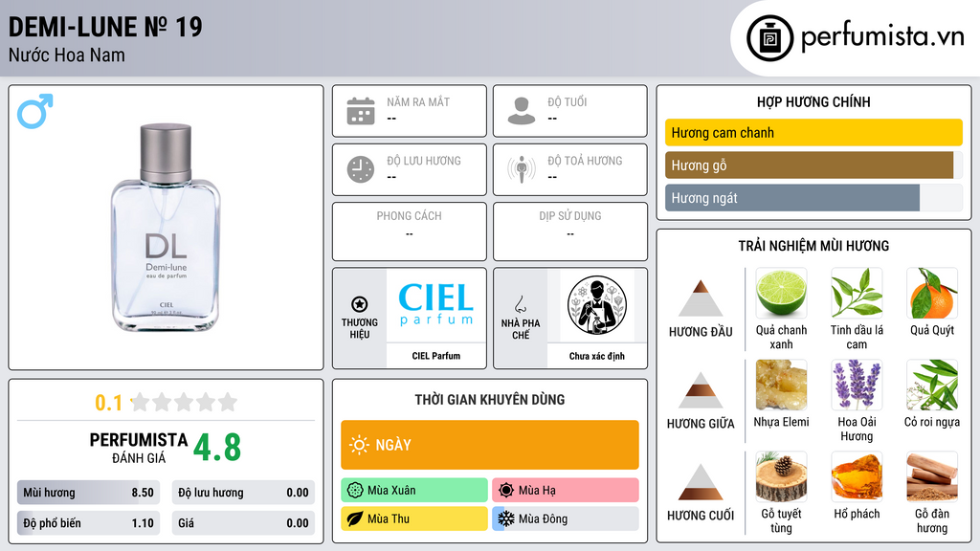Select the Hương ngát accord bar

[x=813, y=197]
